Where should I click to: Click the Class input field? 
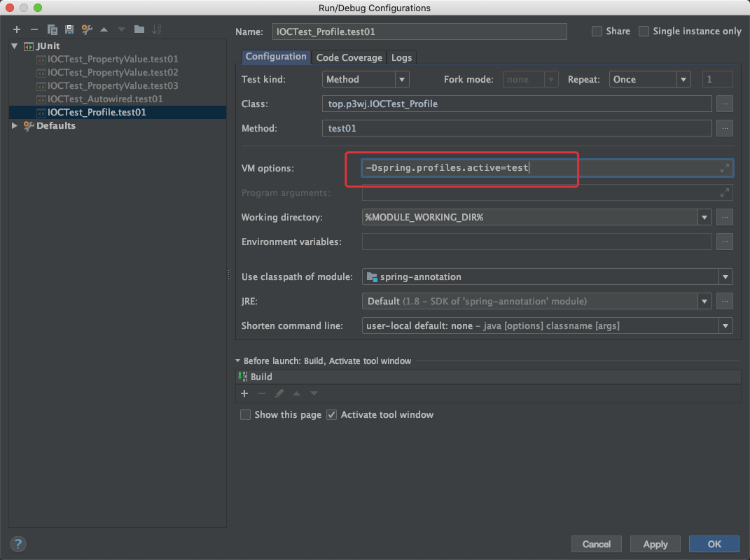click(517, 104)
